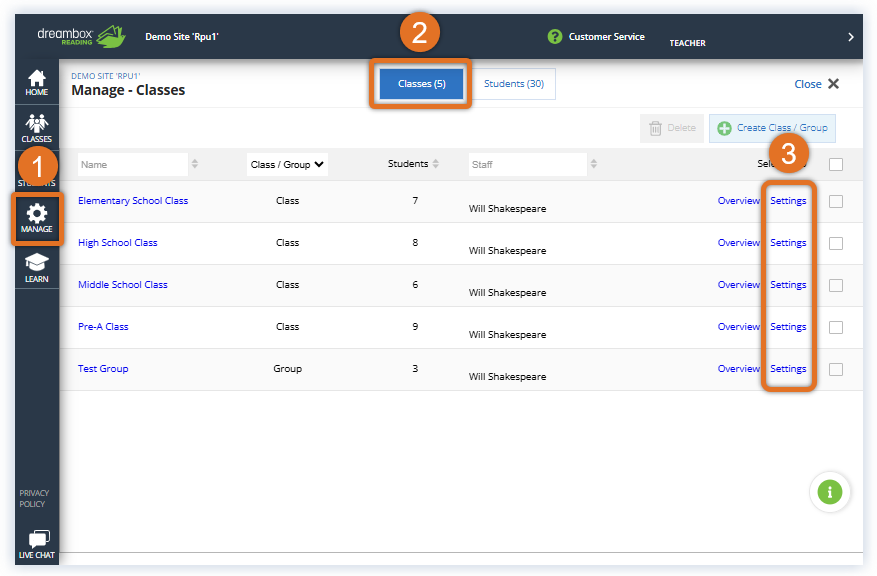This screenshot has height=576, width=877.
Task: Open the Class / Group filter dropdown
Action: pyautogui.click(x=287, y=162)
